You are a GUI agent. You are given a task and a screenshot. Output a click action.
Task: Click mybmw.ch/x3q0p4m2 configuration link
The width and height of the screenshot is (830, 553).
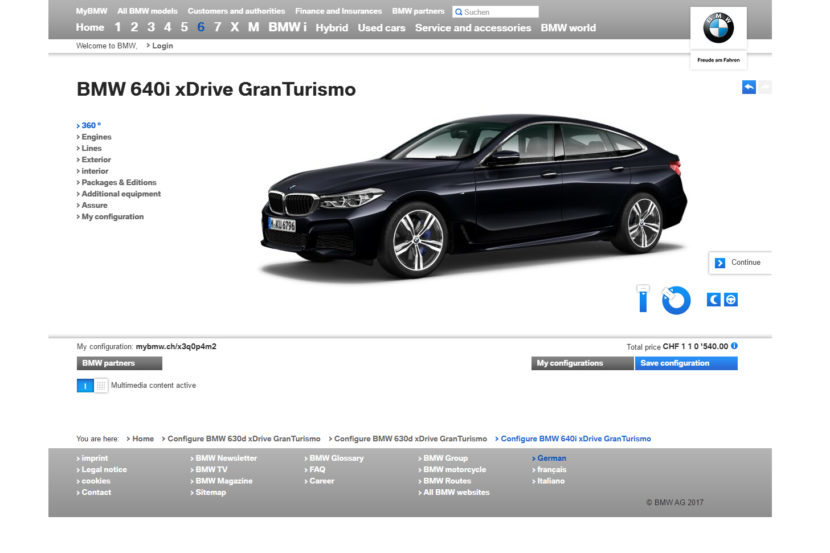tap(176, 347)
